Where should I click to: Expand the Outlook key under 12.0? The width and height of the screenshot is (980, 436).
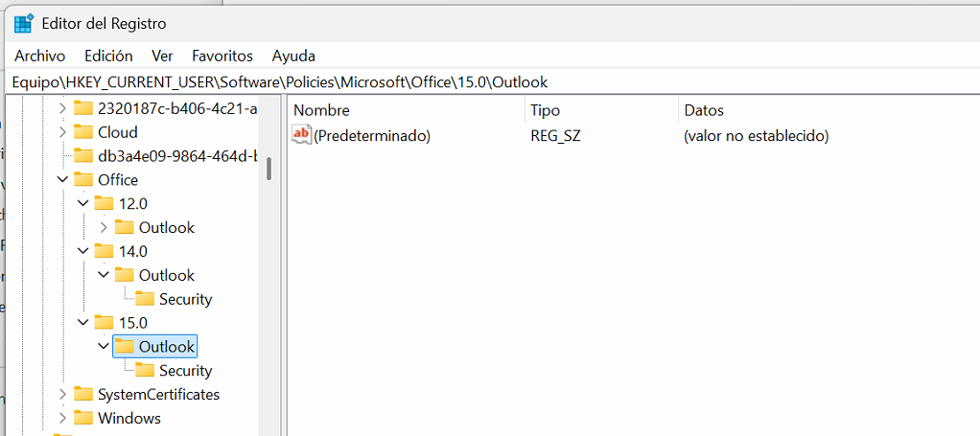click(104, 227)
